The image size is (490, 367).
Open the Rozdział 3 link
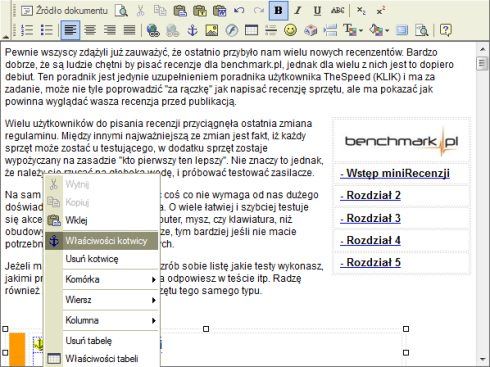pos(370,218)
